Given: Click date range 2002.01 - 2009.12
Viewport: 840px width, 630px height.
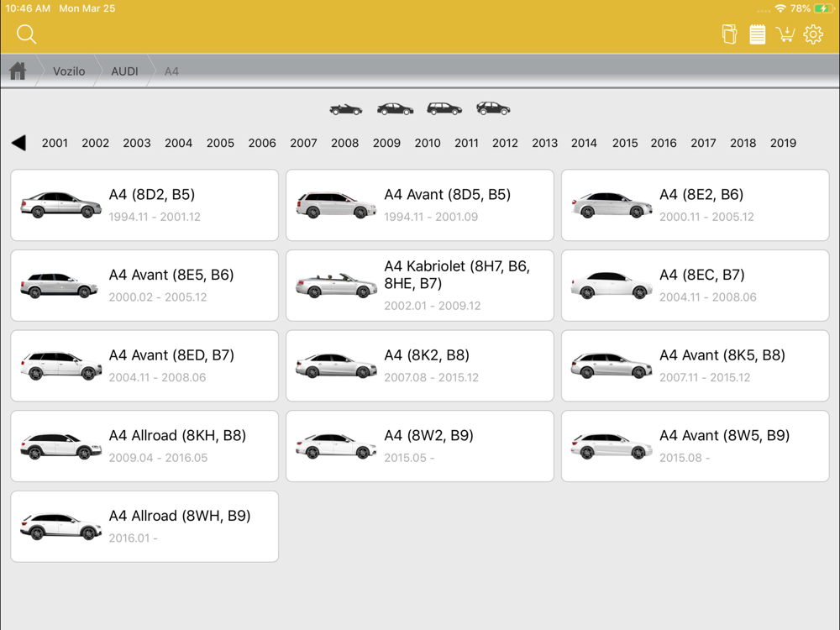Looking at the screenshot, I should pyautogui.click(x=433, y=306).
